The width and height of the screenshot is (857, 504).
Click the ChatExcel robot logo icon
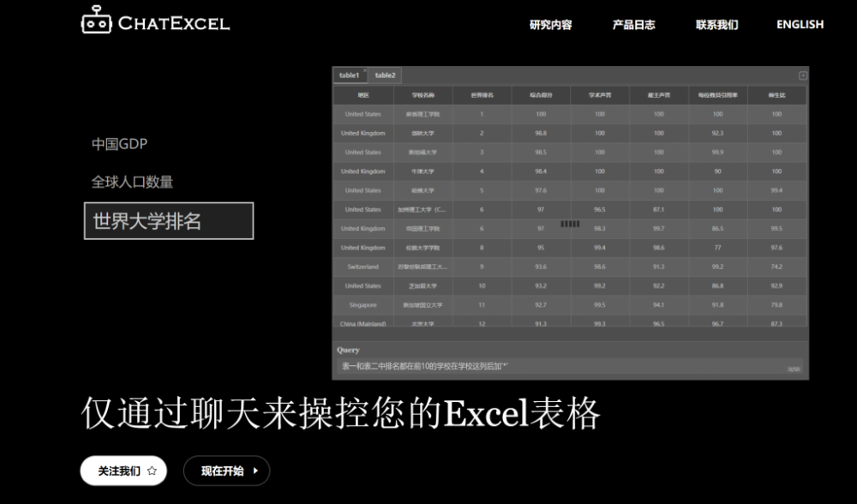[96, 21]
